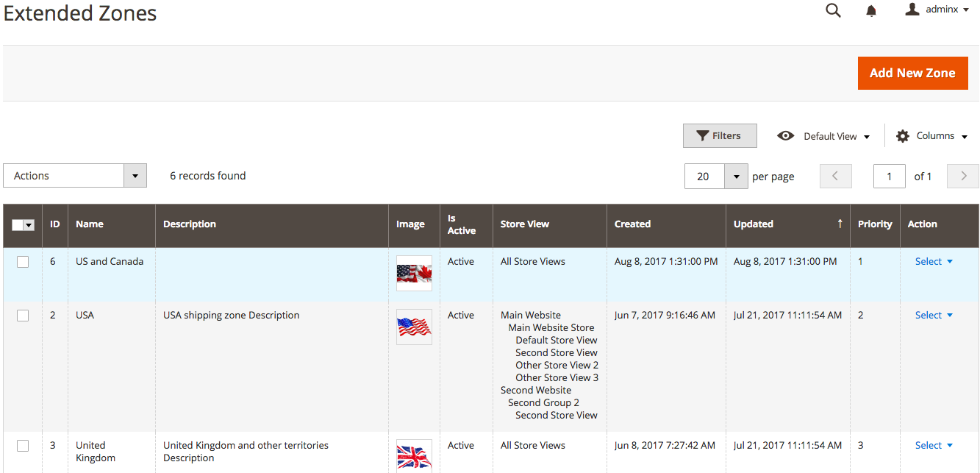Click the Extended Zones page title
Viewport: 980px width, 473px height.
coord(80,13)
